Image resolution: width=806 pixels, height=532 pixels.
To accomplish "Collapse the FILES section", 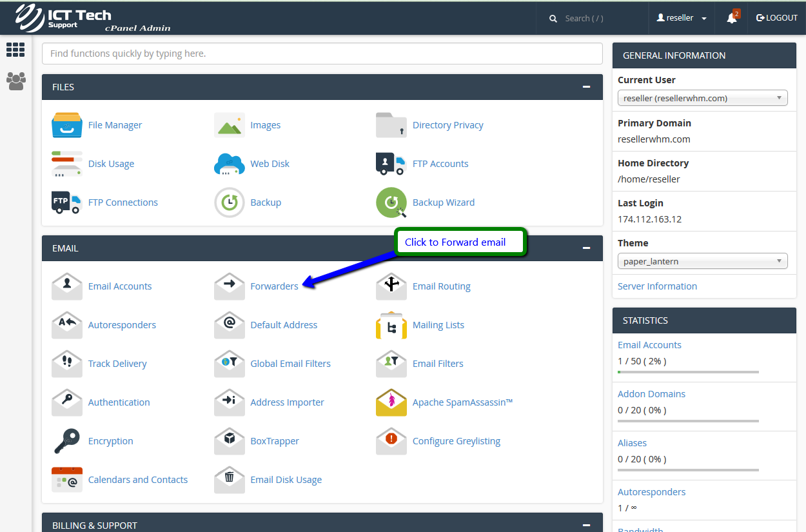I will point(586,87).
